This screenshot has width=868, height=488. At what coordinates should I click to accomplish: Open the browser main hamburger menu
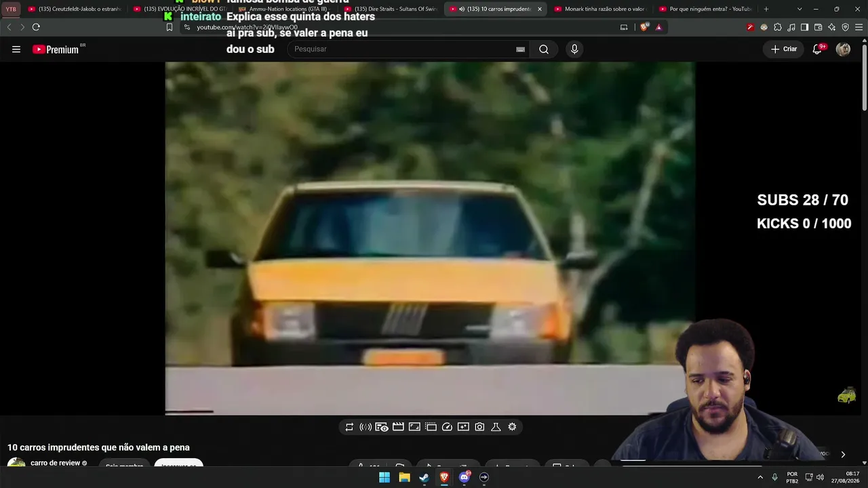coord(859,27)
